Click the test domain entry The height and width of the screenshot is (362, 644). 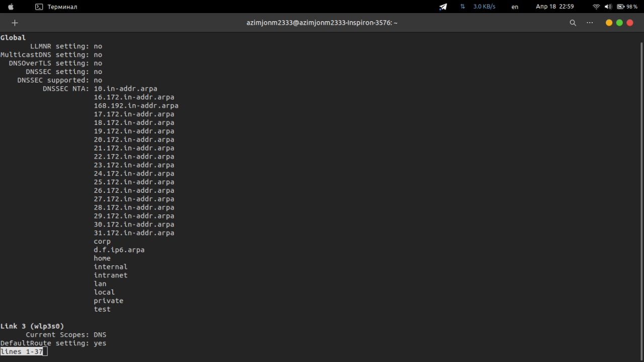click(102, 310)
